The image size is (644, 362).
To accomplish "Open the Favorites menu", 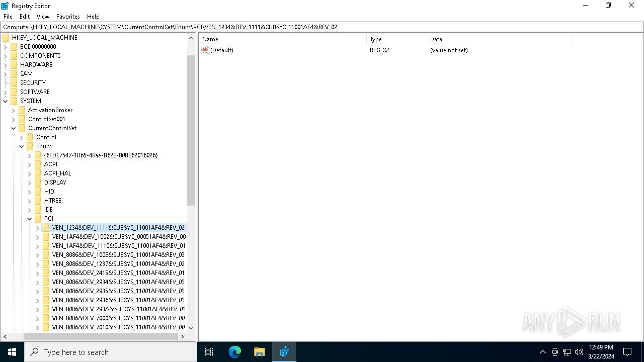I will click(68, 17).
